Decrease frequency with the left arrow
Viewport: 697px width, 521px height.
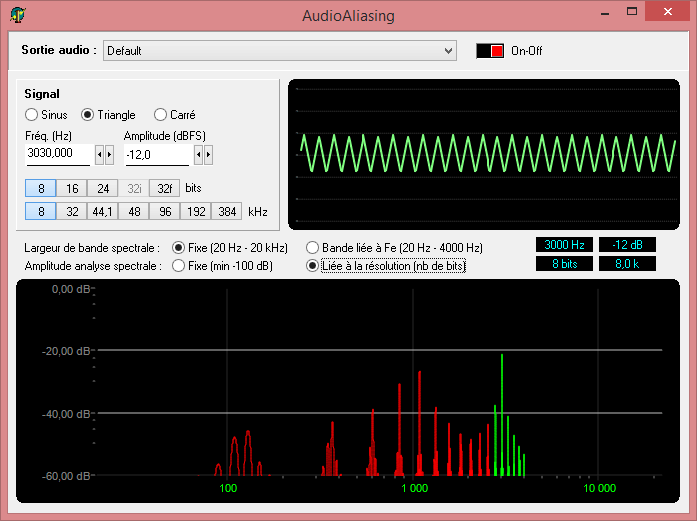tap(99, 154)
